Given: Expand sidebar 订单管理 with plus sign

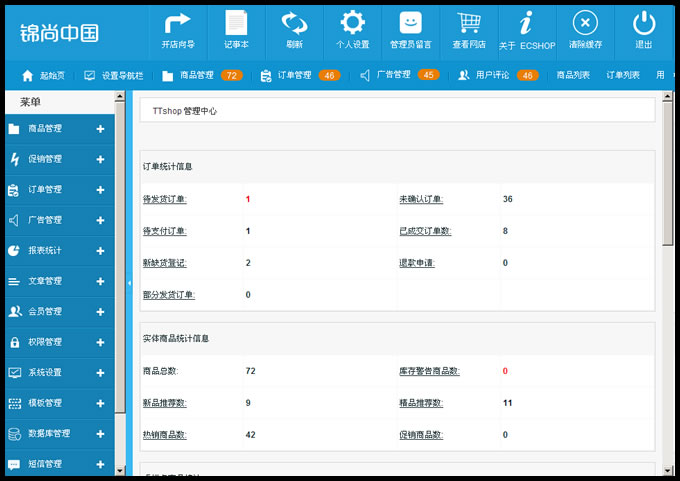Looking at the screenshot, I should (x=100, y=190).
